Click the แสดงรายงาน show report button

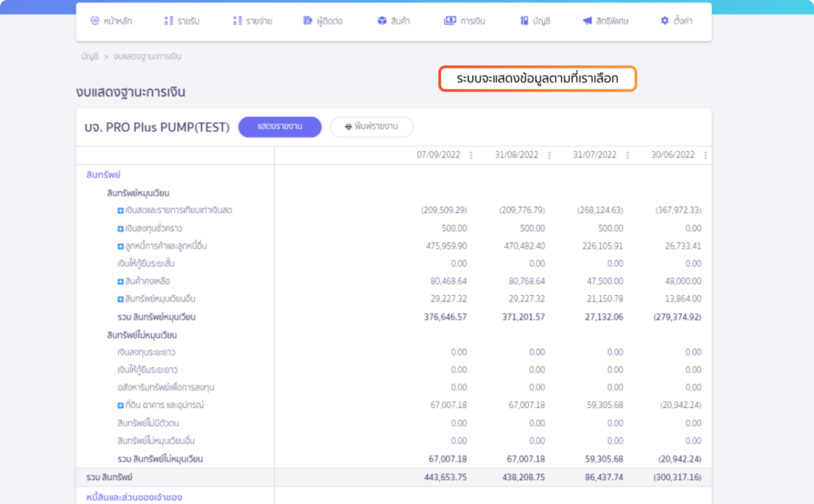(x=280, y=126)
